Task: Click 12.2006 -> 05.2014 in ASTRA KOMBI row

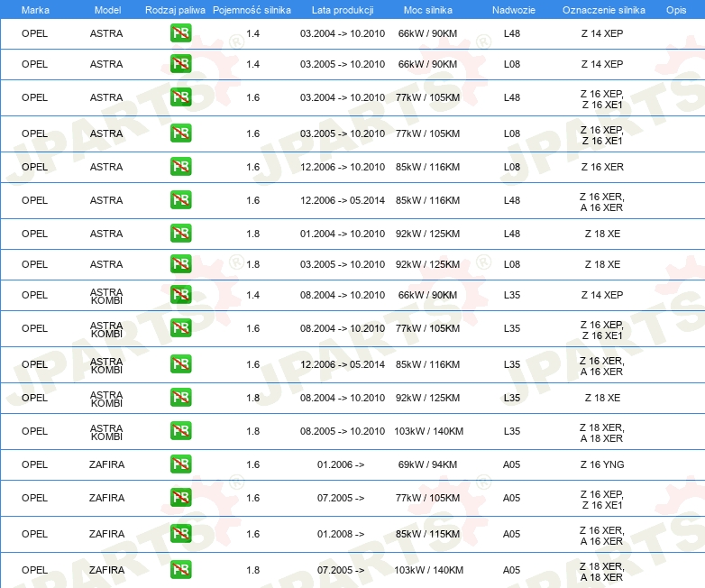Action: [x=343, y=364]
